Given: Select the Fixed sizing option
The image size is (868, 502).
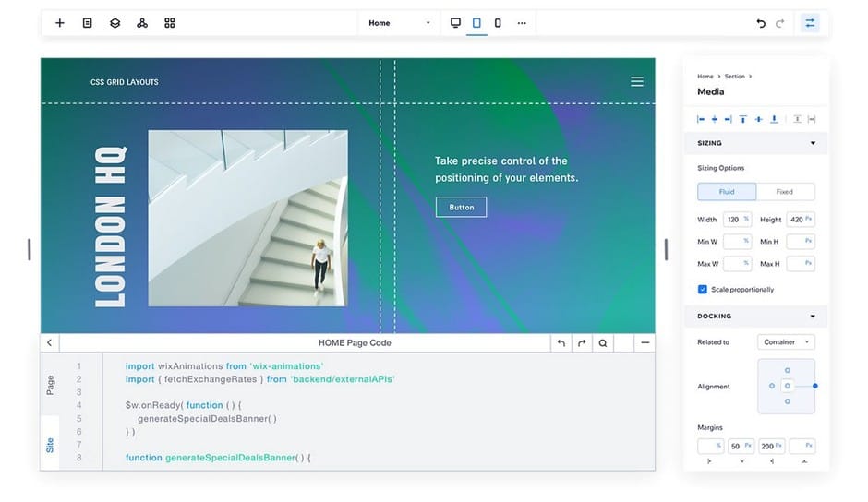Looking at the screenshot, I should point(785,192).
